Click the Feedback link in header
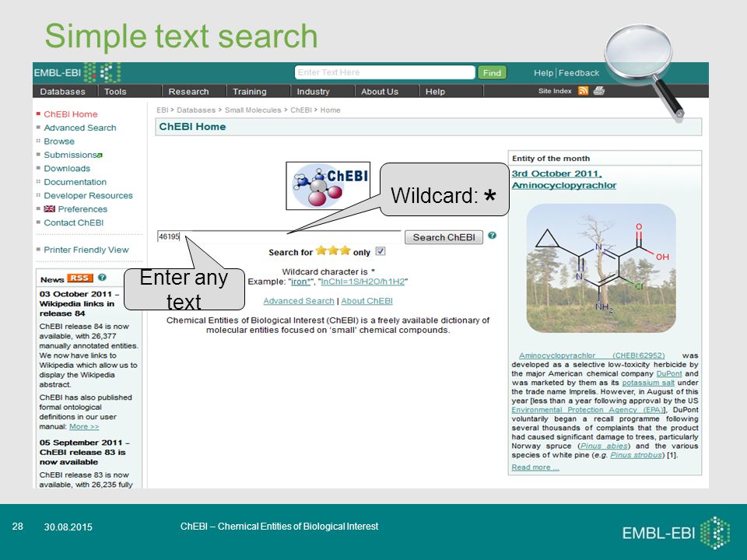 tap(579, 73)
